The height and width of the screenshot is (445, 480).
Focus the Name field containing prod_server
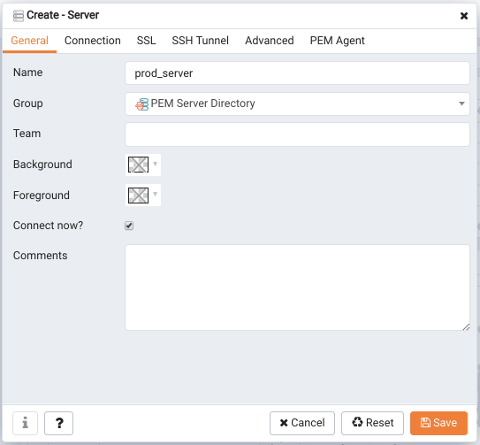point(297,73)
